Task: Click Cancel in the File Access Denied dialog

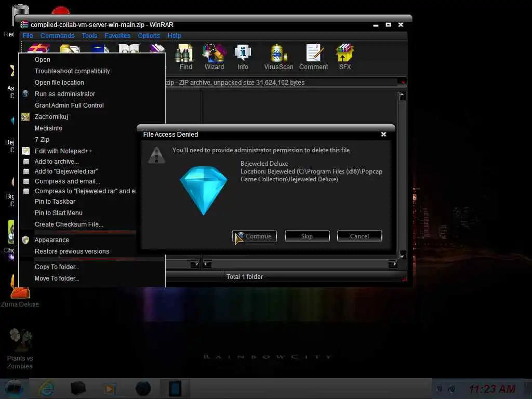Action: (360, 236)
